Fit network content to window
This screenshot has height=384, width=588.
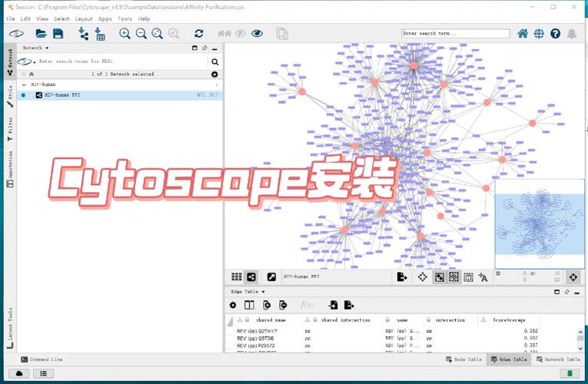tap(157, 34)
